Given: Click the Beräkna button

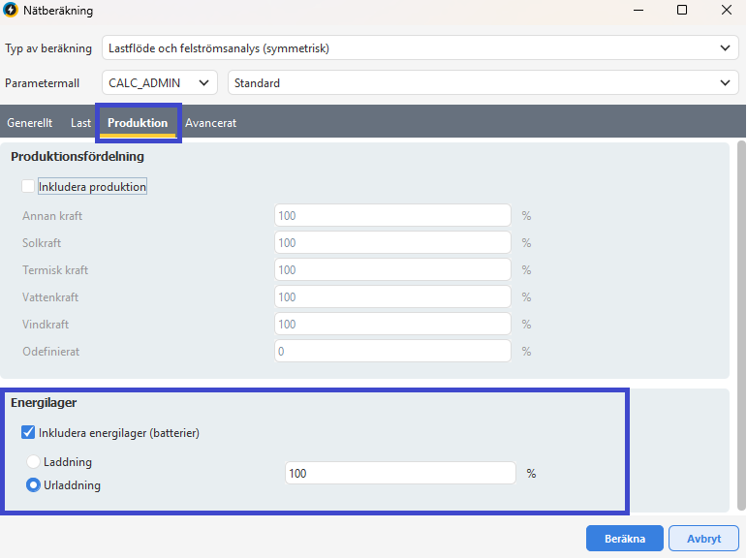Looking at the screenshot, I should pyautogui.click(x=625, y=539).
